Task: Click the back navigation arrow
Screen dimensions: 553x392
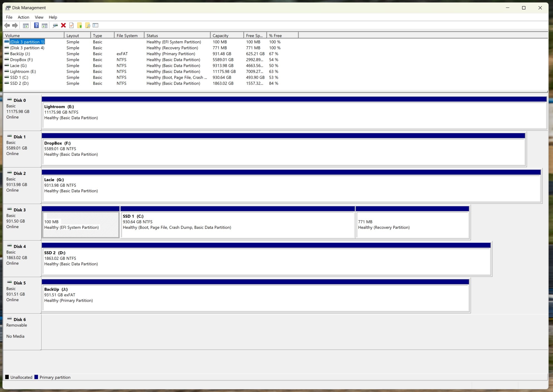Action: (7, 25)
